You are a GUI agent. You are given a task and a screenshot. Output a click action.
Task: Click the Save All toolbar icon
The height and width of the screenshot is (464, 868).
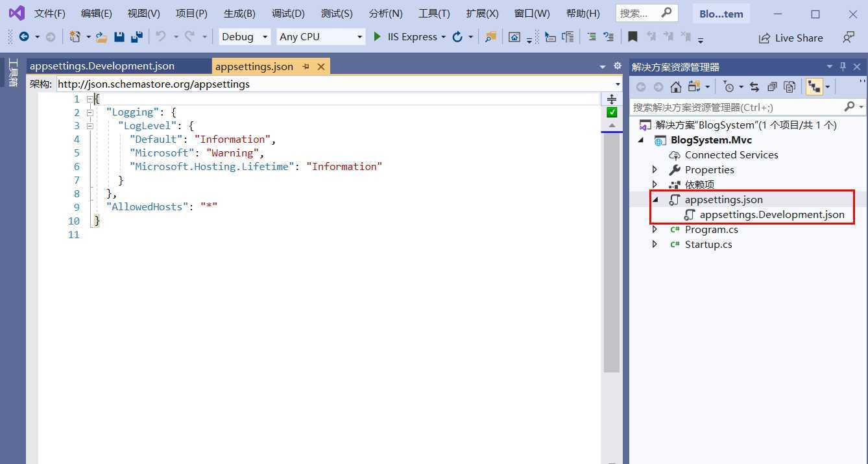click(x=136, y=37)
